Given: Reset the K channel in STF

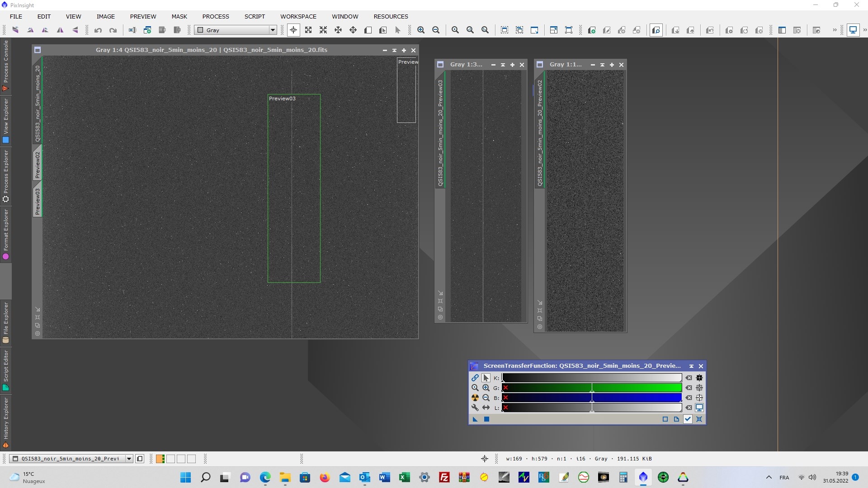Looking at the screenshot, I should pos(689,378).
